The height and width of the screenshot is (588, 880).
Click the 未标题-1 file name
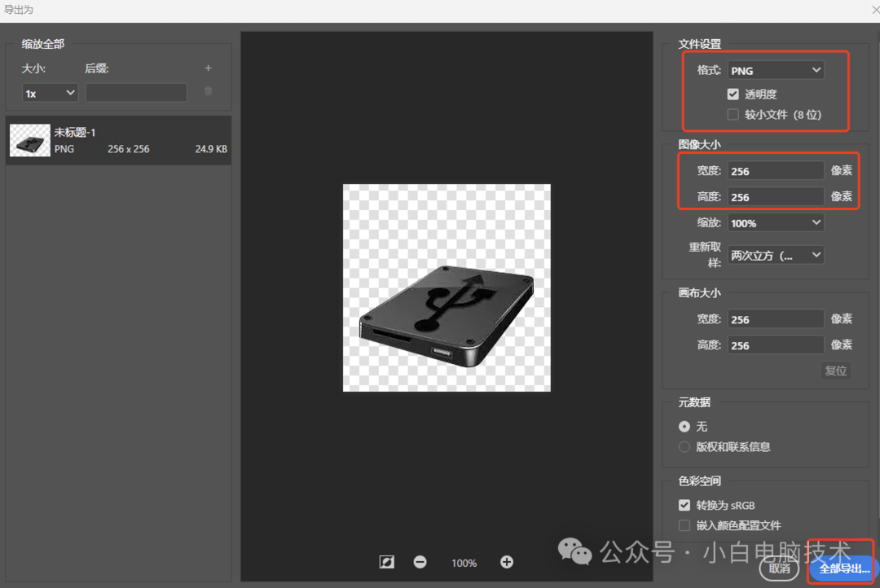coord(75,133)
